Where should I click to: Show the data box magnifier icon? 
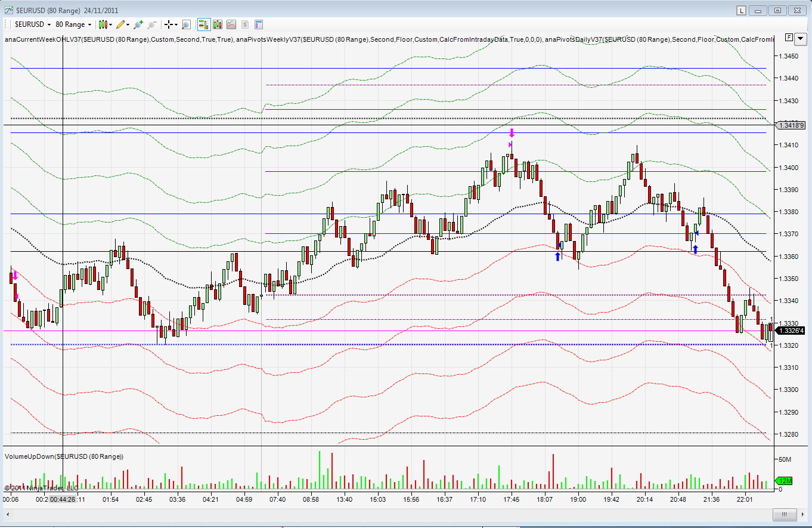(186, 24)
